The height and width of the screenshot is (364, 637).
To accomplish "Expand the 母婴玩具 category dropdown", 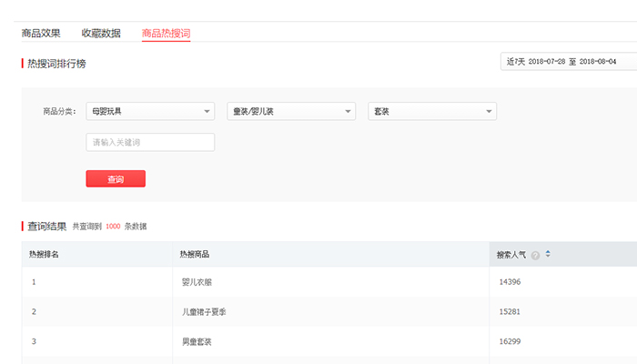I will point(150,111).
